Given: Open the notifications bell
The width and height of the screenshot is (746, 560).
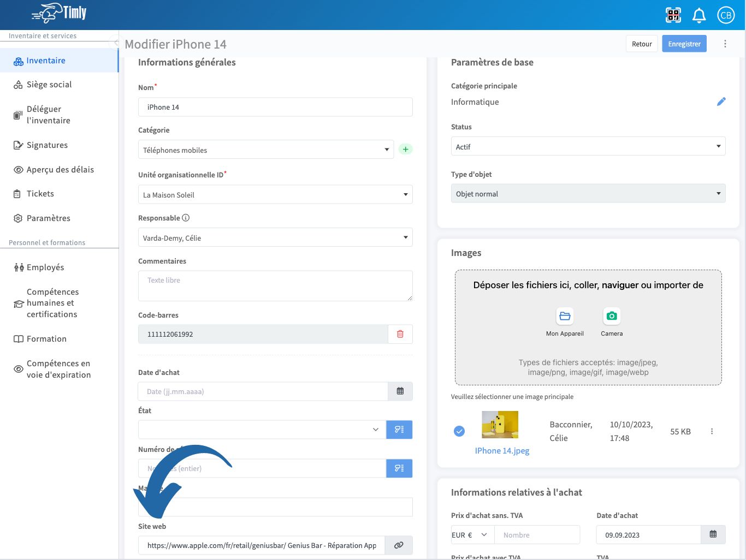Looking at the screenshot, I should coord(699,15).
